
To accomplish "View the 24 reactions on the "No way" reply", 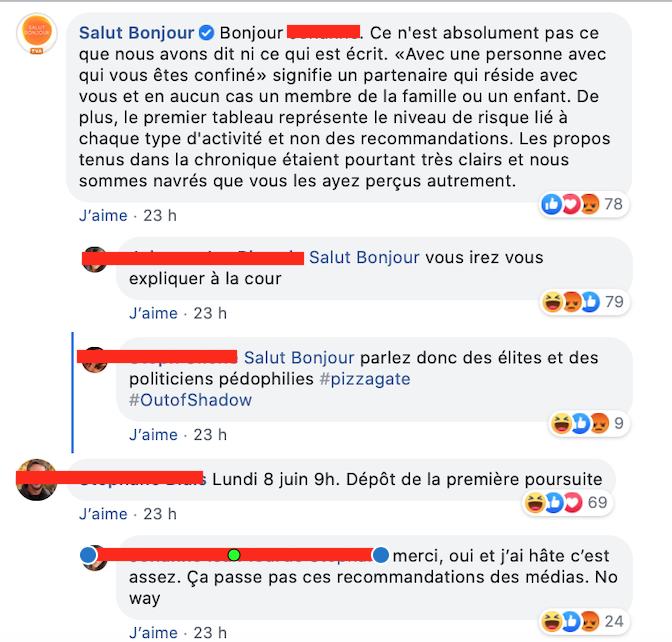I will coord(584,621).
